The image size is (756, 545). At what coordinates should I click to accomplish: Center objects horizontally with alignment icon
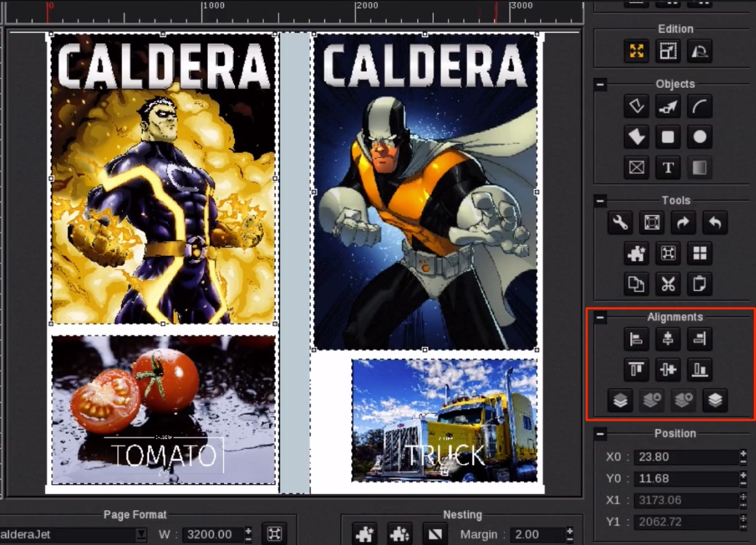tap(667, 339)
